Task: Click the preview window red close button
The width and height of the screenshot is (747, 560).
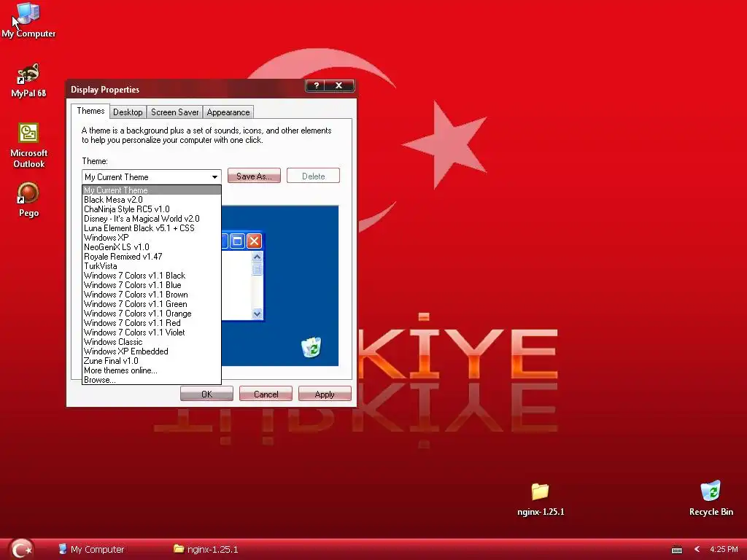Action: [x=254, y=241]
